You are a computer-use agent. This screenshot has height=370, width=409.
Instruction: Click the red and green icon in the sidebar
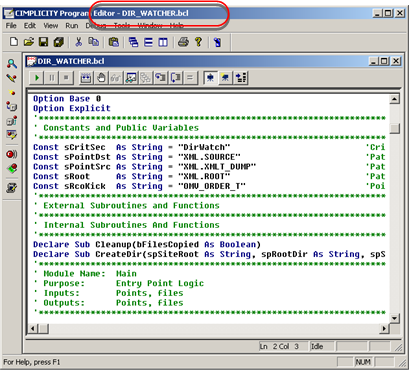[12, 169]
